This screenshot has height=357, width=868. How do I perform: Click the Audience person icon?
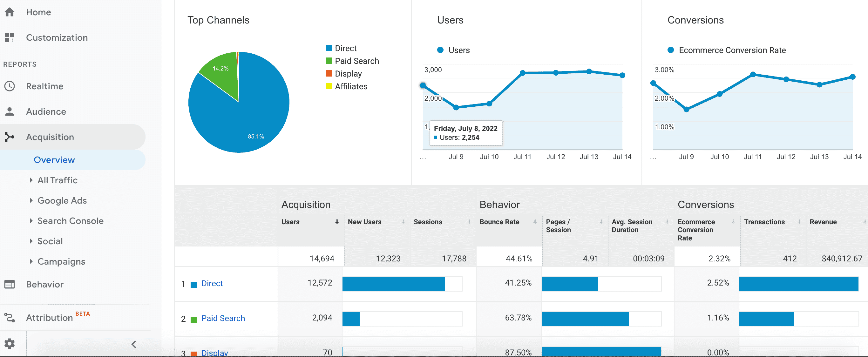click(10, 111)
